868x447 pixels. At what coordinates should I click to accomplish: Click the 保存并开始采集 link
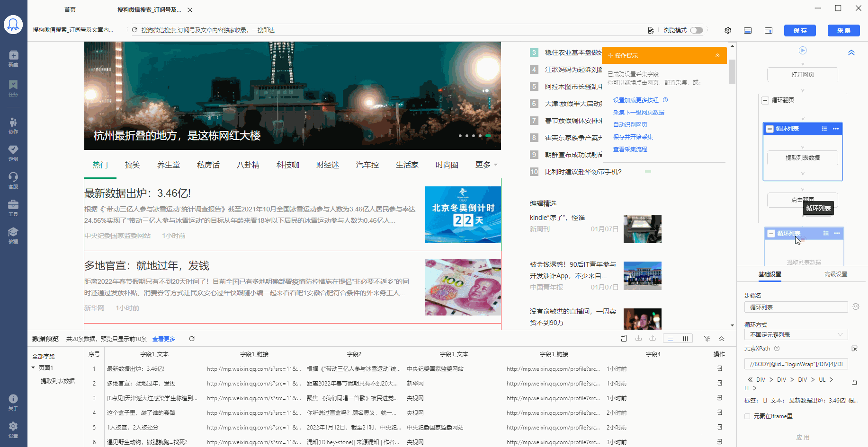[633, 137]
